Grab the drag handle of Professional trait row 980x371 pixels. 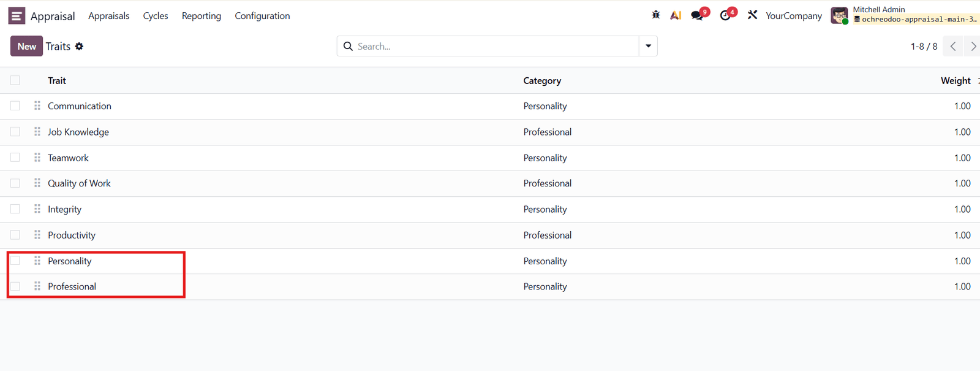click(37, 286)
